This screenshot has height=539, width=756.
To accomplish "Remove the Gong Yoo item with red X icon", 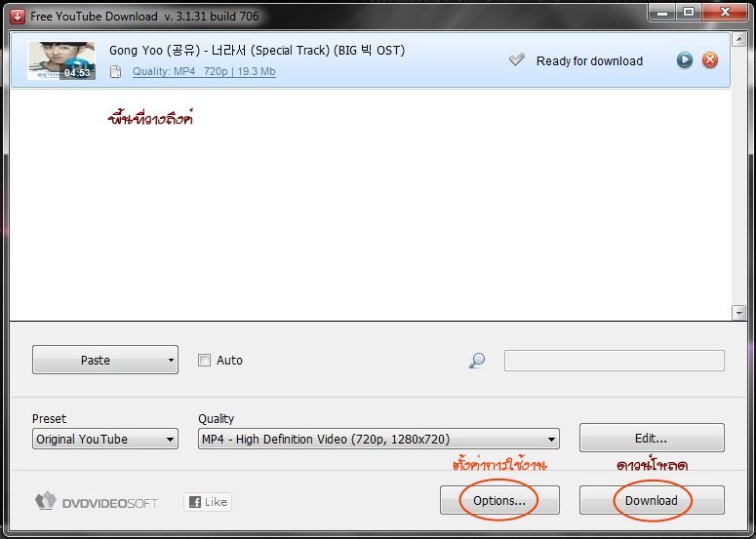I will pos(710,60).
